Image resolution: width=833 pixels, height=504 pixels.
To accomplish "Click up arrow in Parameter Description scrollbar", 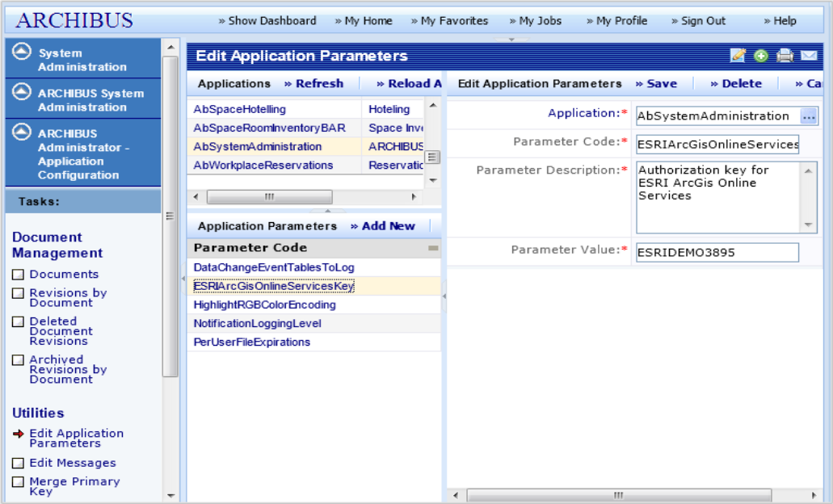I will [808, 170].
